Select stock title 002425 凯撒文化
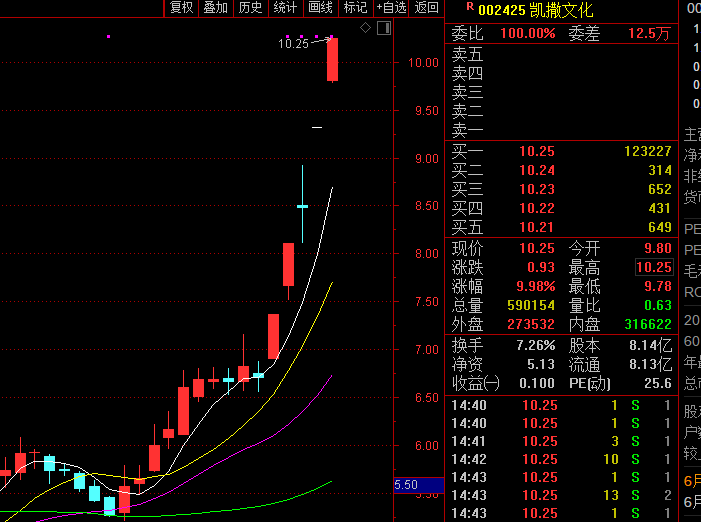The height and width of the screenshot is (522, 701). [536, 10]
